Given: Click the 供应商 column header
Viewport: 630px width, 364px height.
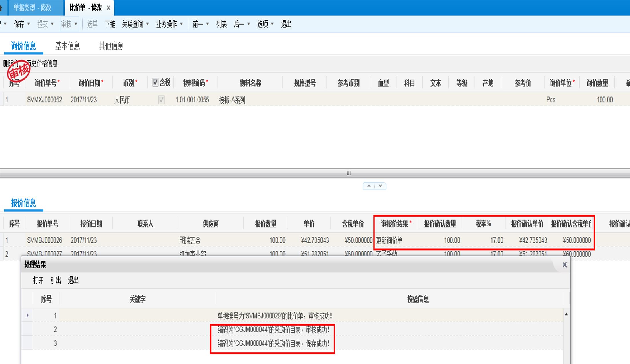Looking at the screenshot, I should coord(211,224).
